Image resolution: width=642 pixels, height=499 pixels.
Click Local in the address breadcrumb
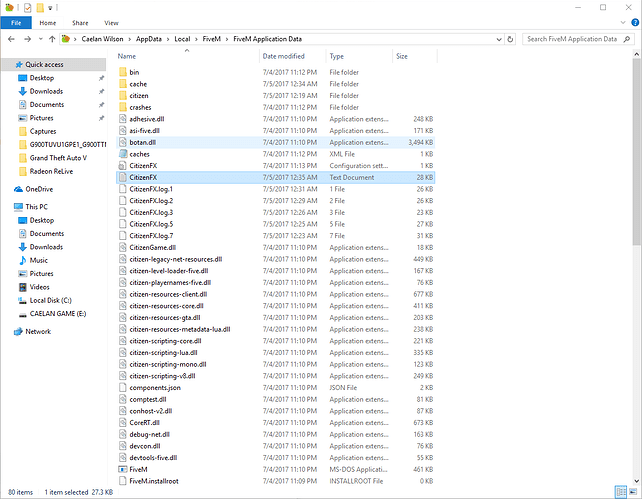click(x=182, y=39)
